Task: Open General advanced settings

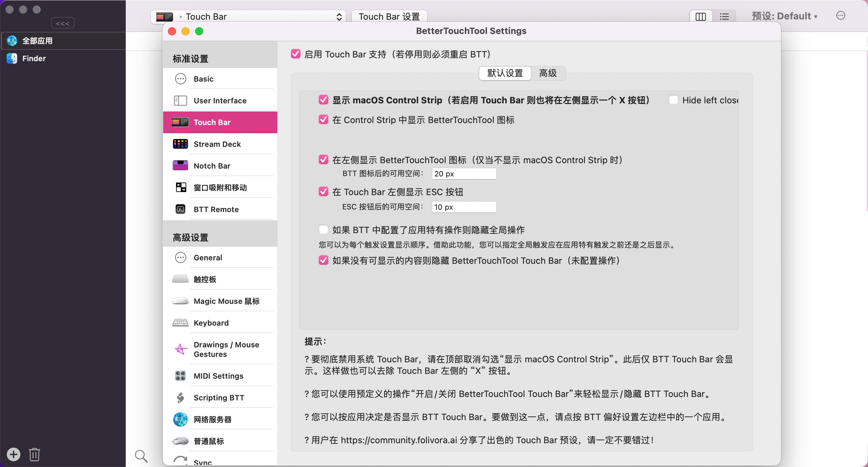Action: (x=220, y=258)
